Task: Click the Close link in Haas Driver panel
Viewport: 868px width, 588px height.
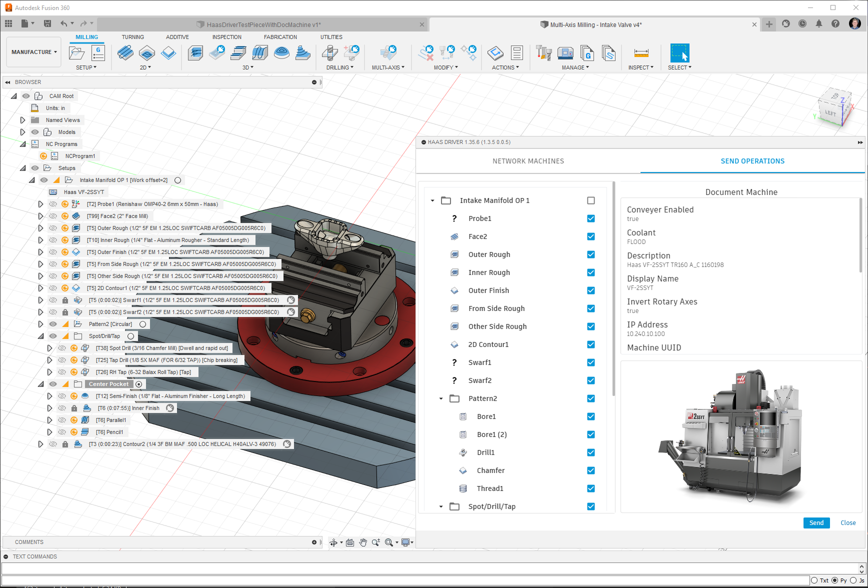Action: (848, 522)
